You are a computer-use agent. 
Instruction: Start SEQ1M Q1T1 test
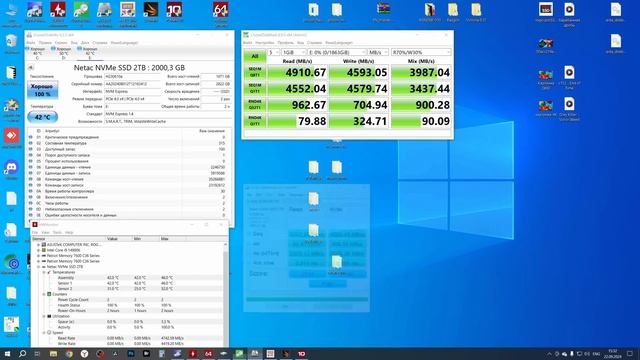tap(255, 89)
